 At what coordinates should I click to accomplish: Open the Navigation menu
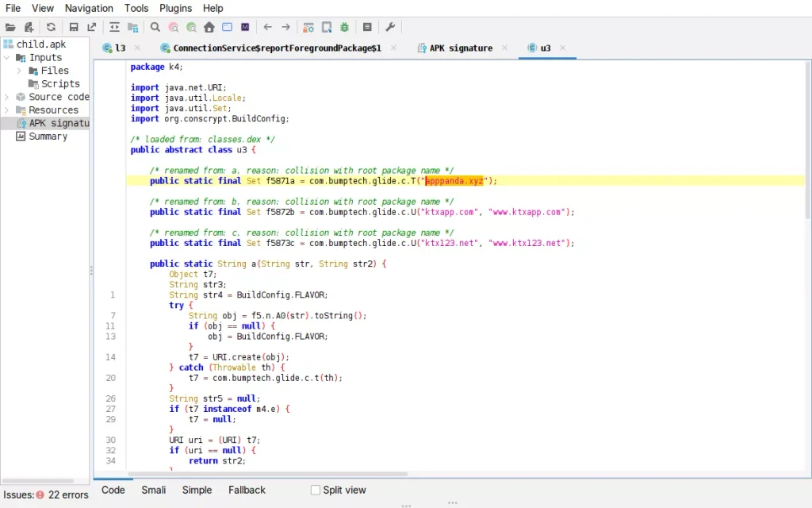tap(89, 8)
